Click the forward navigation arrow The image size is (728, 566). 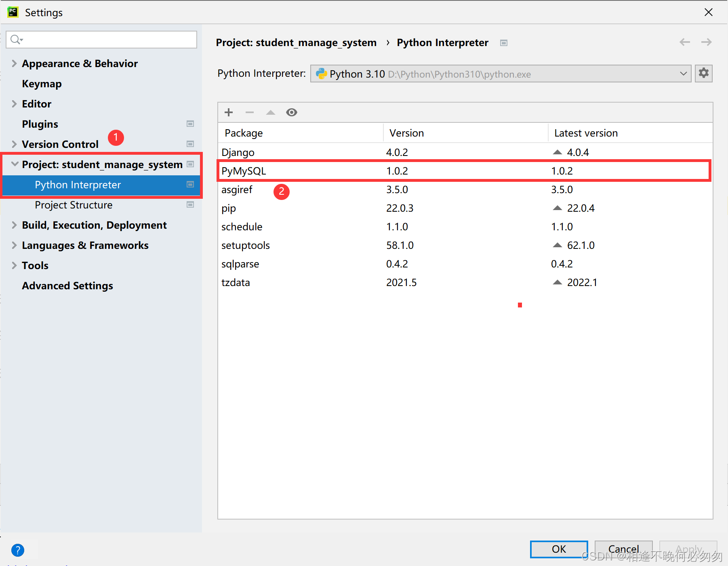pos(706,42)
